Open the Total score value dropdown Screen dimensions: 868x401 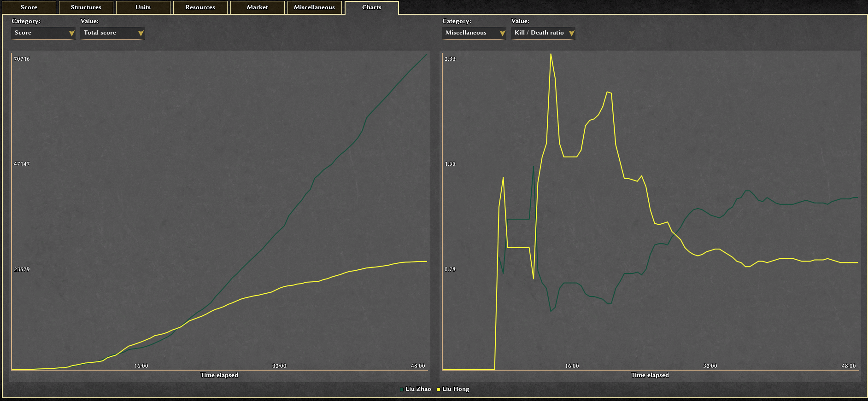coord(112,33)
